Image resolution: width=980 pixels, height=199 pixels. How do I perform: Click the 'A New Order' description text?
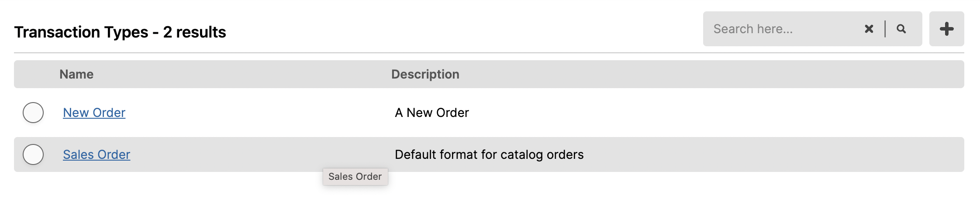pyautogui.click(x=431, y=113)
